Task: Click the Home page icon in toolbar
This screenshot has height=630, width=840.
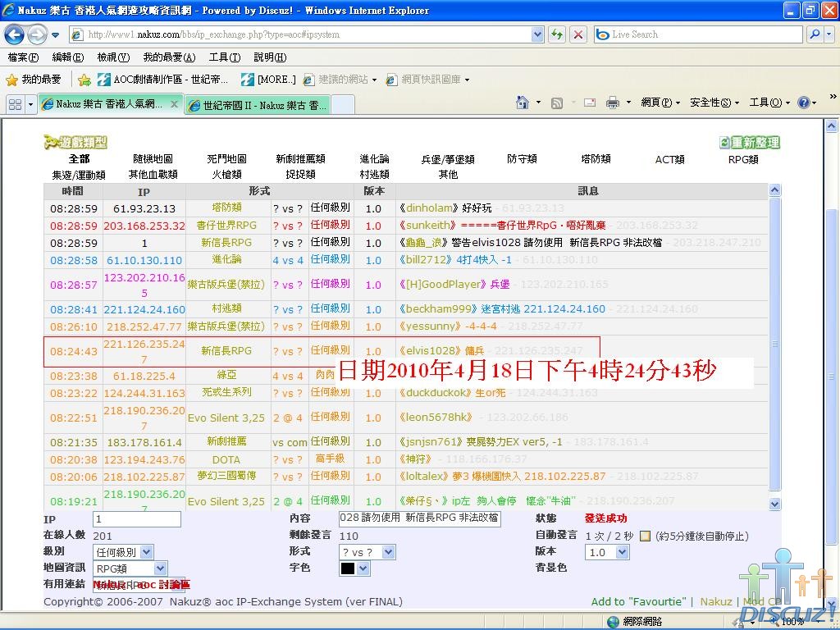Action: click(523, 103)
